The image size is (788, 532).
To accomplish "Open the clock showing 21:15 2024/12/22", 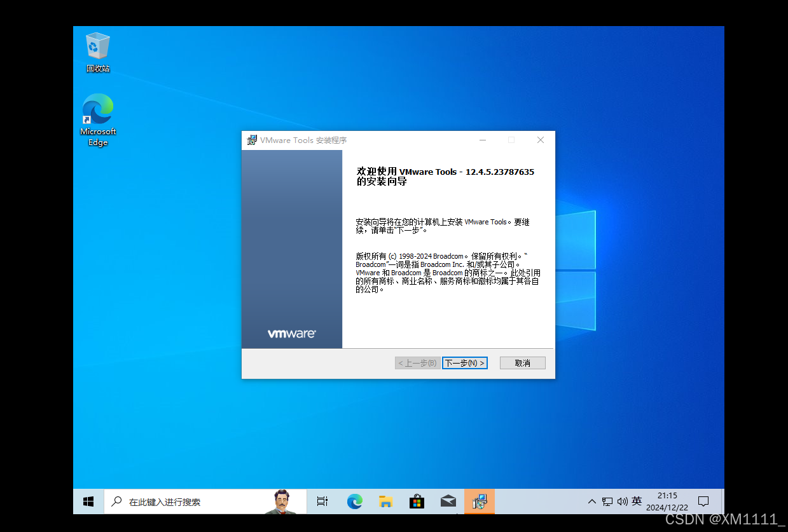I will (x=667, y=501).
